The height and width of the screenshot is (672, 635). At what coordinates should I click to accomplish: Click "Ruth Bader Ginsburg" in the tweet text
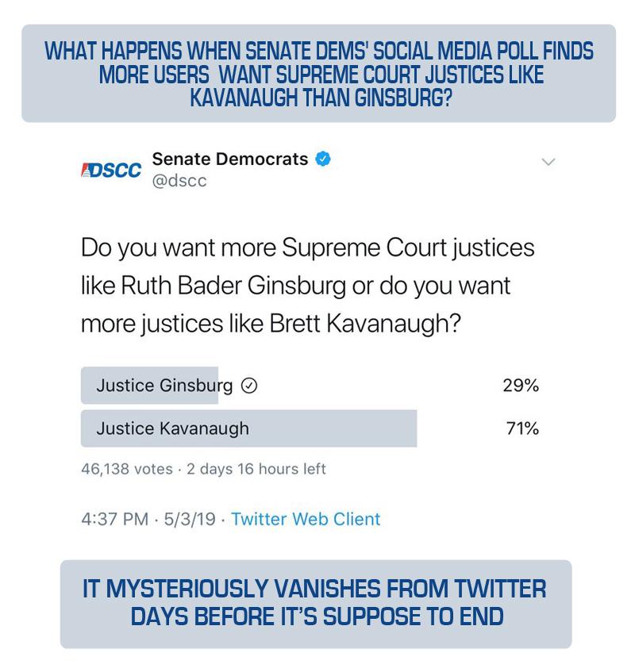coord(233,286)
